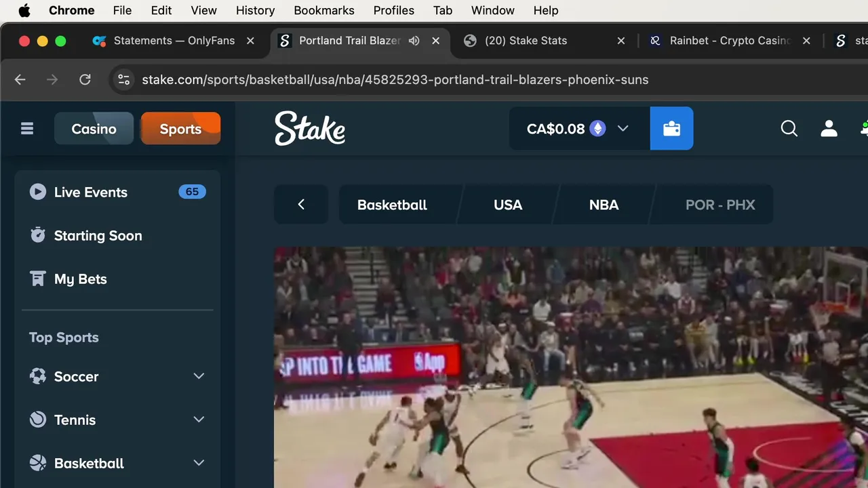The image size is (868, 488).
Task: Open the Tab menu
Action: click(x=443, y=10)
